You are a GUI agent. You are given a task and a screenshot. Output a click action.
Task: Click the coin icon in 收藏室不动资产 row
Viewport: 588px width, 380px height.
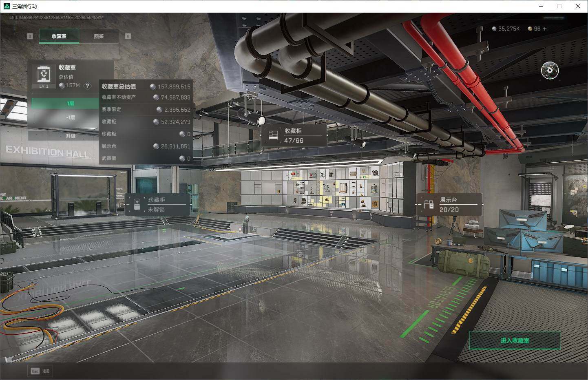coord(156,97)
